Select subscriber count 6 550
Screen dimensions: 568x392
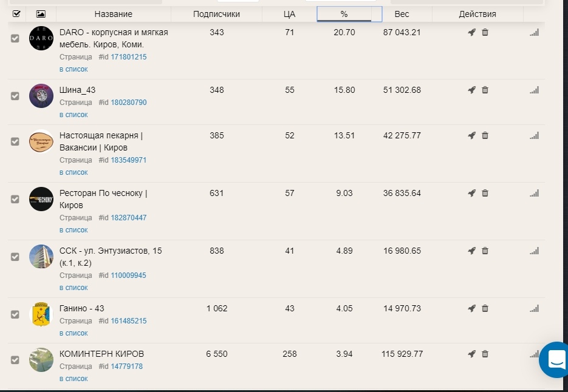[x=217, y=354]
